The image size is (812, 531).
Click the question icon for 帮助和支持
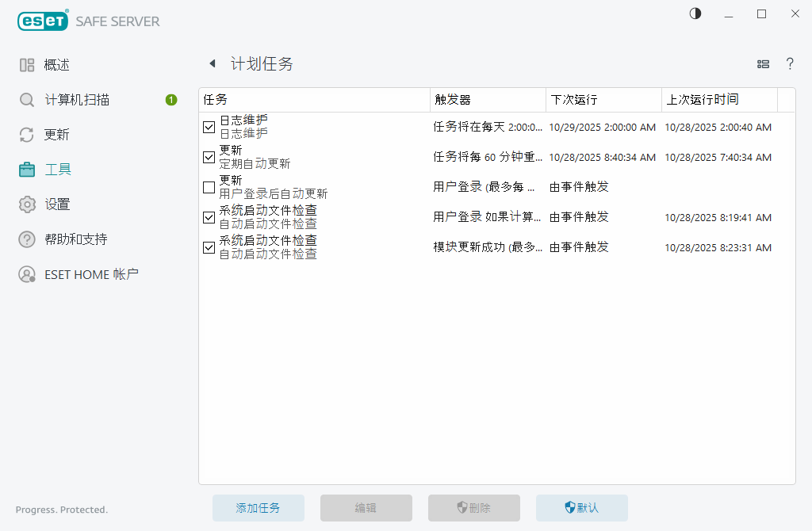pos(27,239)
